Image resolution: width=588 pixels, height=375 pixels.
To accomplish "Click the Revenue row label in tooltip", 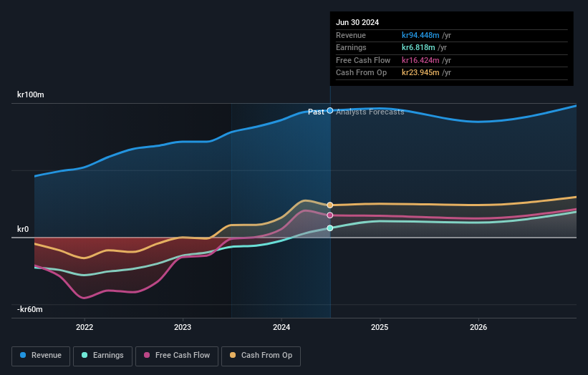I will (x=351, y=35).
